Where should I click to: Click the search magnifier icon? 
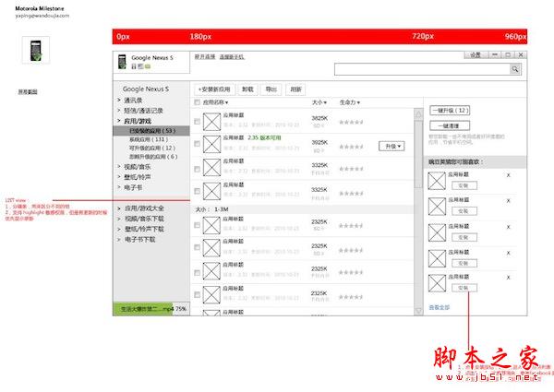tap(515, 69)
